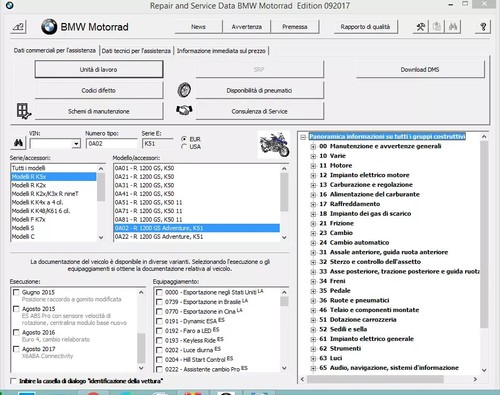Click the Numero tipo input field
500x395 pixels.
click(x=111, y=144)
